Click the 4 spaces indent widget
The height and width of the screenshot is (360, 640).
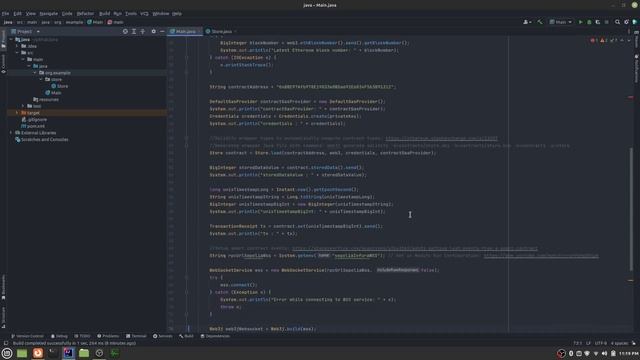[619, 343]
